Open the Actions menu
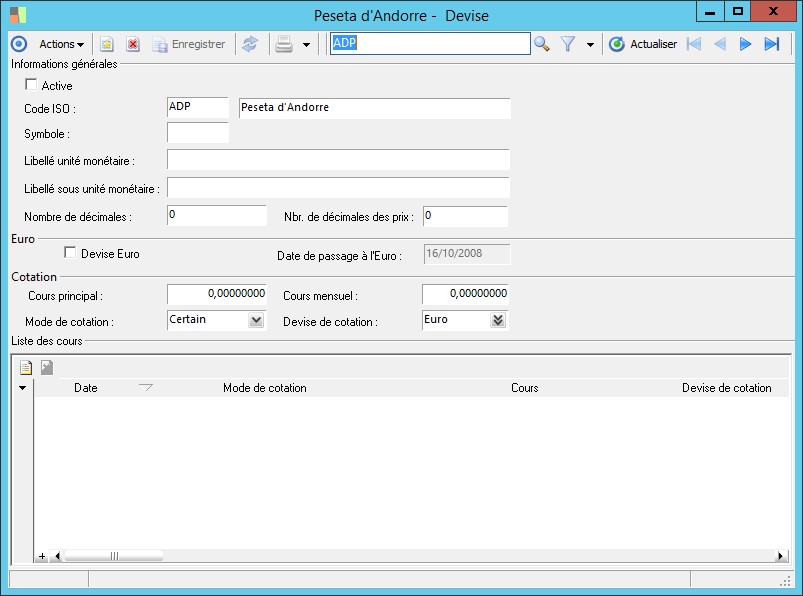 click(61, 44)
